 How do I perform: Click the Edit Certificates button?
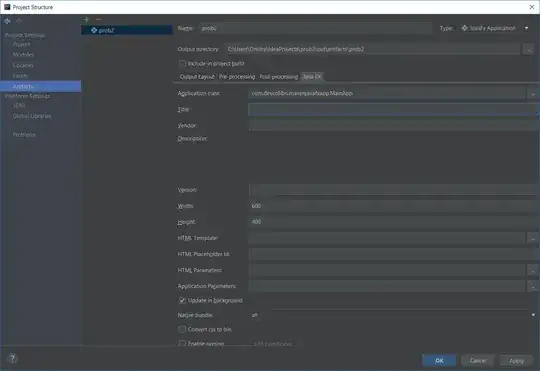click(x=273, y=344)
